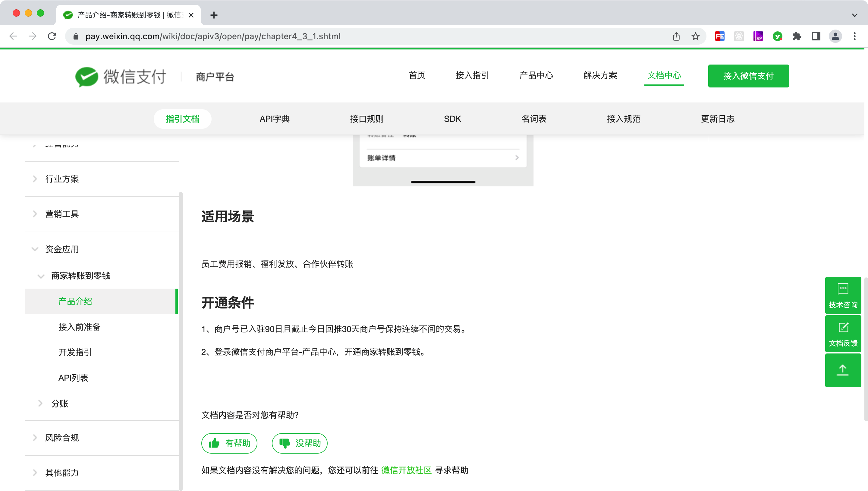The image size is (868, 491).
Task: Switch to the API字典 tab
Action: (274, 119)
